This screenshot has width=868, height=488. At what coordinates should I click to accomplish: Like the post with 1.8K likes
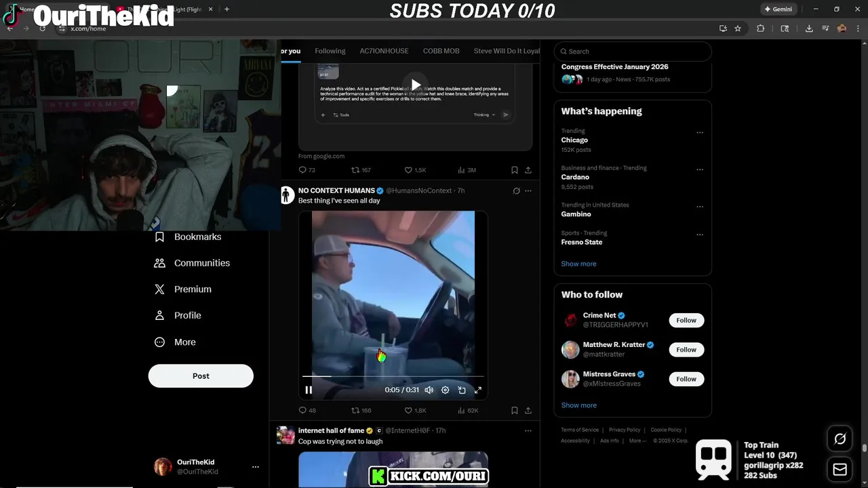(415, 410)
